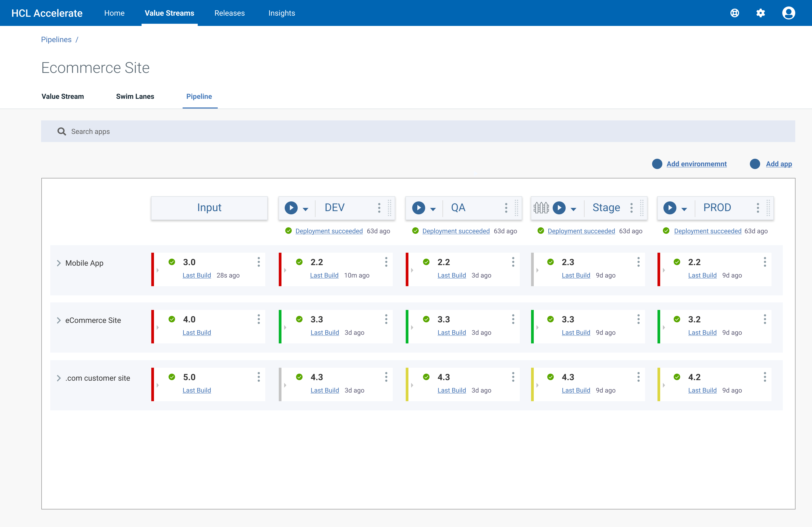Click the Input column header

pyautogui.click(x=209, y=208)
